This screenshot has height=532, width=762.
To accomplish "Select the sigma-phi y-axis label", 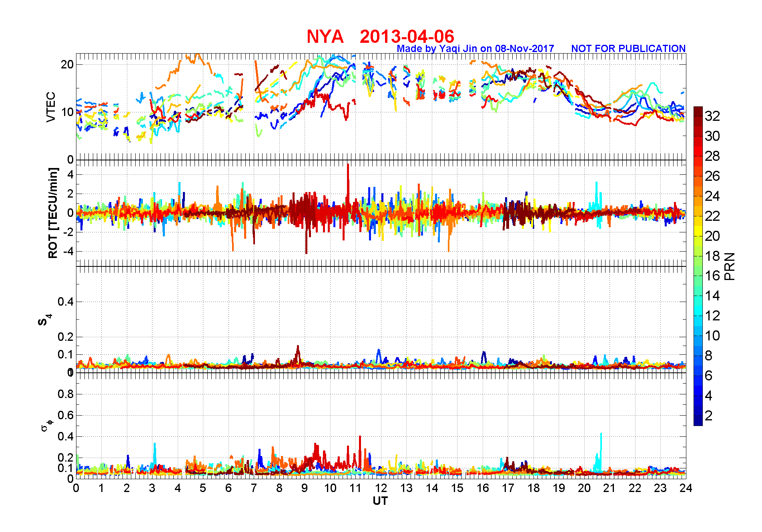I will pyautogui.click(x=46, y=425).
